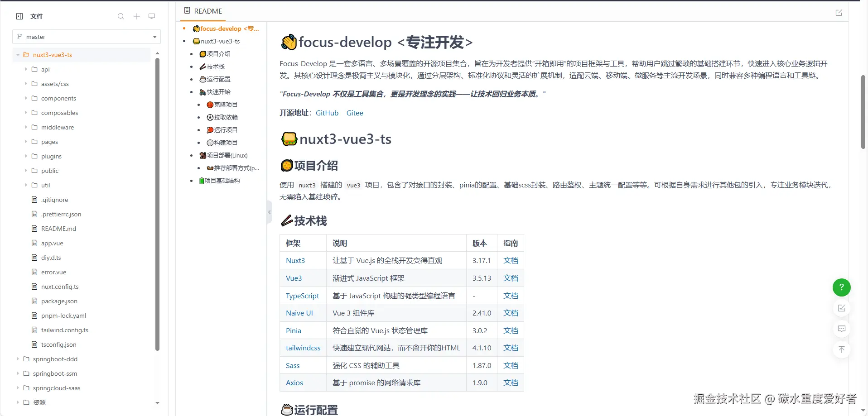868x416 pixels.
Task: Open the GitHub link in the README
Action: pos(327,113)
